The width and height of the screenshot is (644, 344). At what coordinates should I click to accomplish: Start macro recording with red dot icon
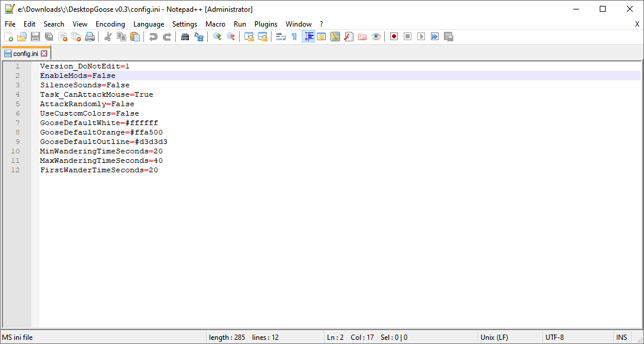click(x=394, y=37)
